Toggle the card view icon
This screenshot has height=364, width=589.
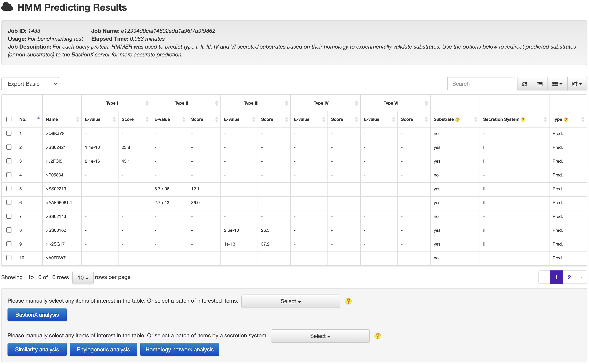point(539,84)
